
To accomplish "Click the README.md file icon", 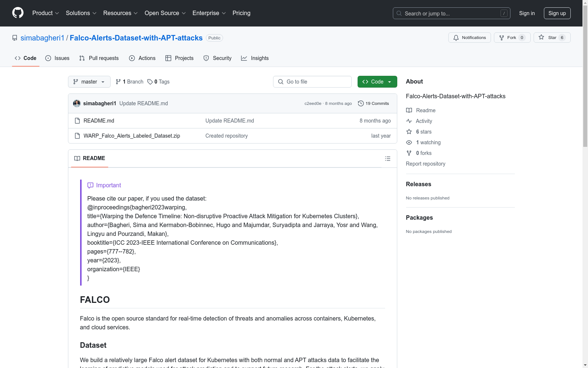I will pos(77,121).
